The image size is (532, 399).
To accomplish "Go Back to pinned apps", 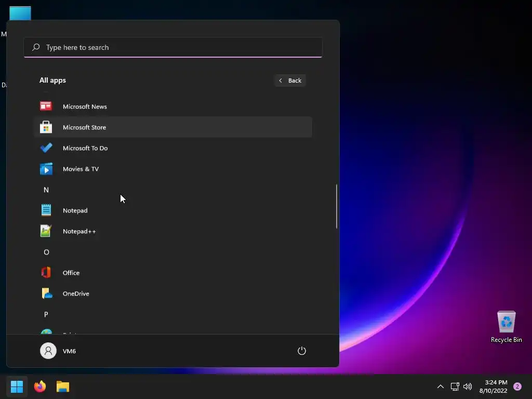I will [290, 81].
